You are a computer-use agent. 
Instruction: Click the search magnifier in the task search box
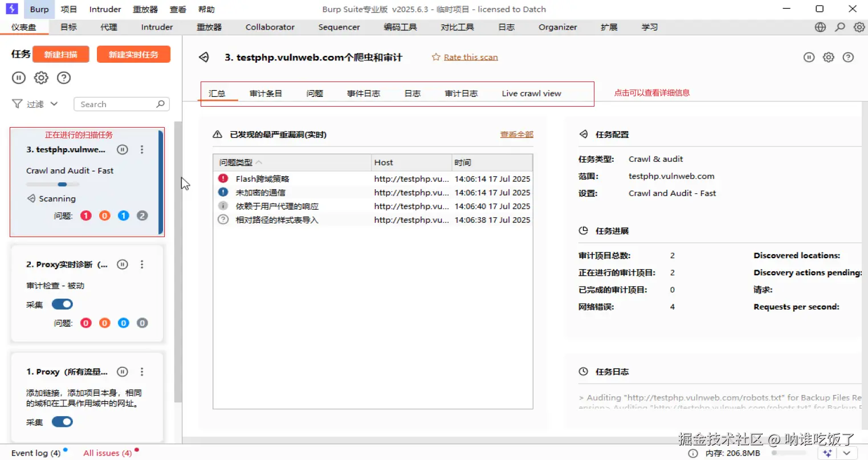(160, 104)
